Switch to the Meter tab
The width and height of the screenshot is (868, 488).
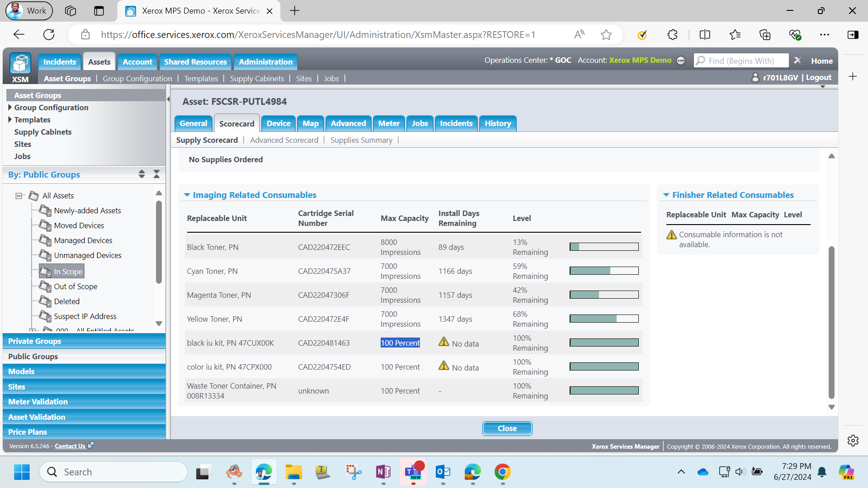tap(389, 123)
